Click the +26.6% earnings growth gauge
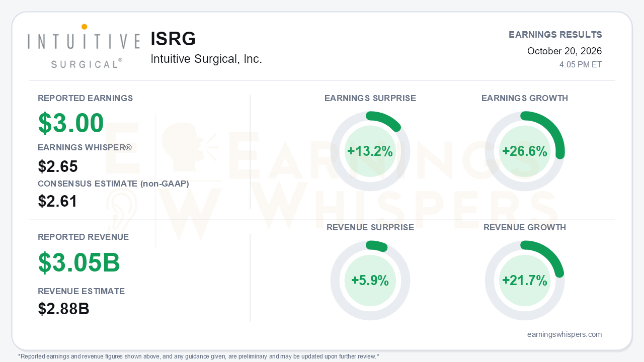Screen dimensions: 644x362 click(x=525, y=151)
